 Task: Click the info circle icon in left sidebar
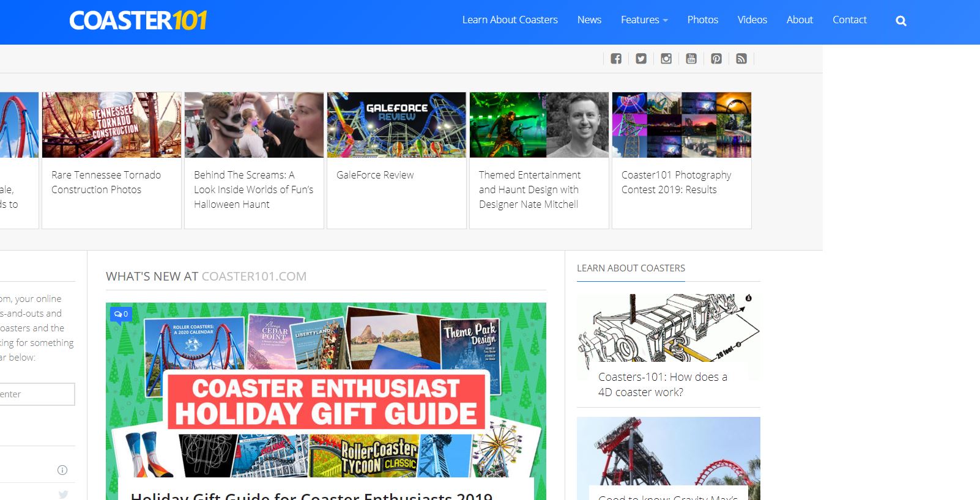(62, 470)
